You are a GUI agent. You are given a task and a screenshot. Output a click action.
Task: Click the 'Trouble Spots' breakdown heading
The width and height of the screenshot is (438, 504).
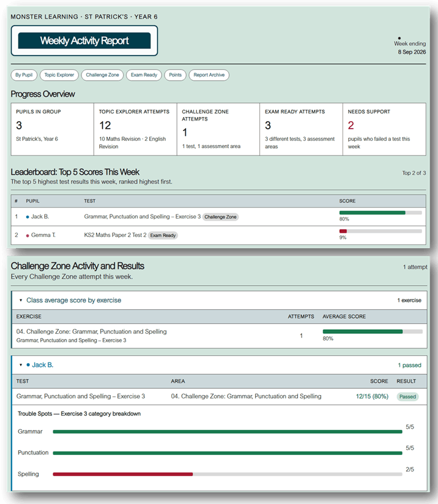click(79, 414)
